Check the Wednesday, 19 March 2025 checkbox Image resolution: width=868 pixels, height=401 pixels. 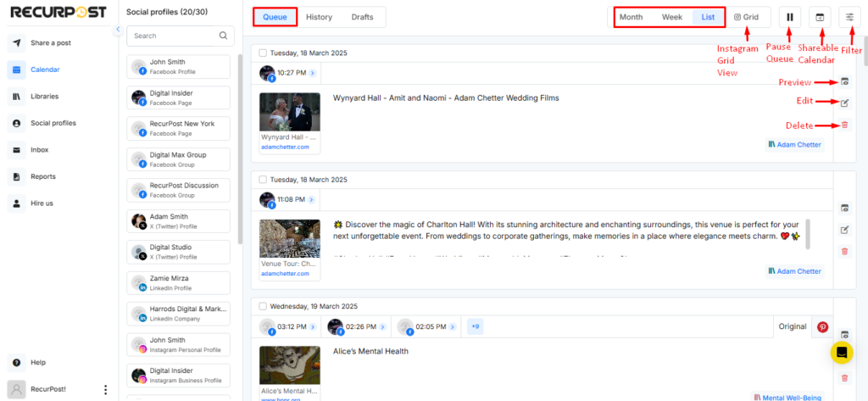(263, 306)
